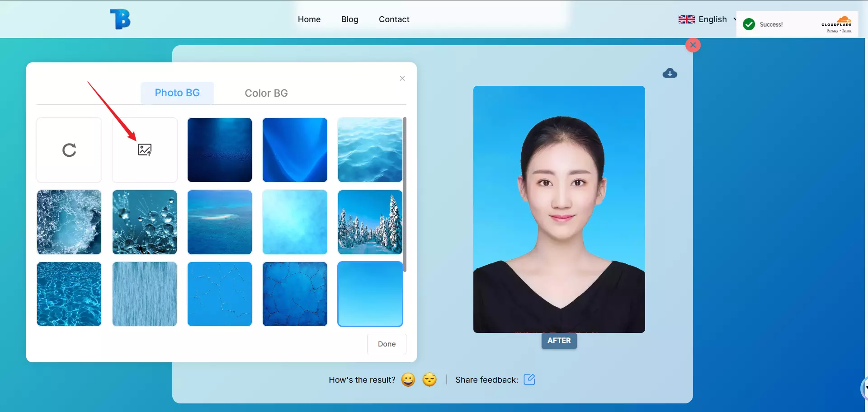This screenshot has height=412, width=868.
Task: Click the Cloudflare logo
Action: click(837, 21)
